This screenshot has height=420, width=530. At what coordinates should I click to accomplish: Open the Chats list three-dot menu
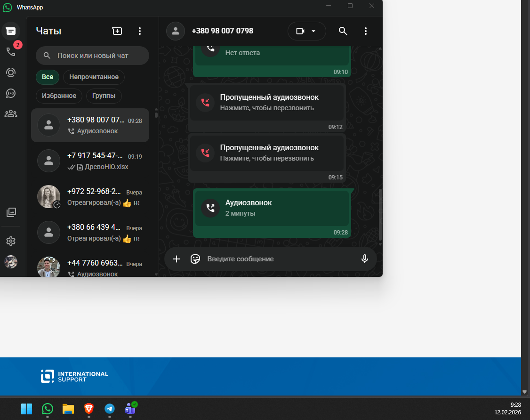(140, 31)
